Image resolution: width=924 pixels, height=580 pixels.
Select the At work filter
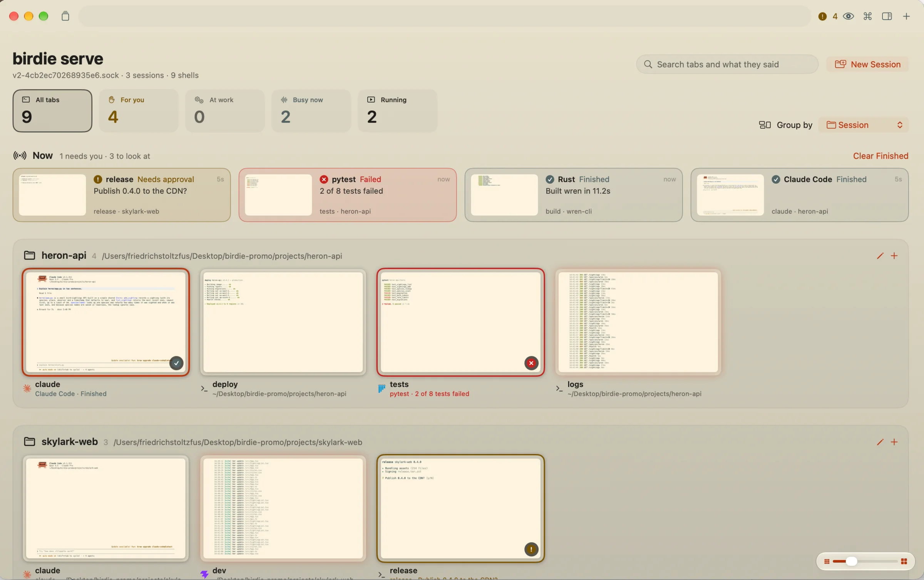225,111
